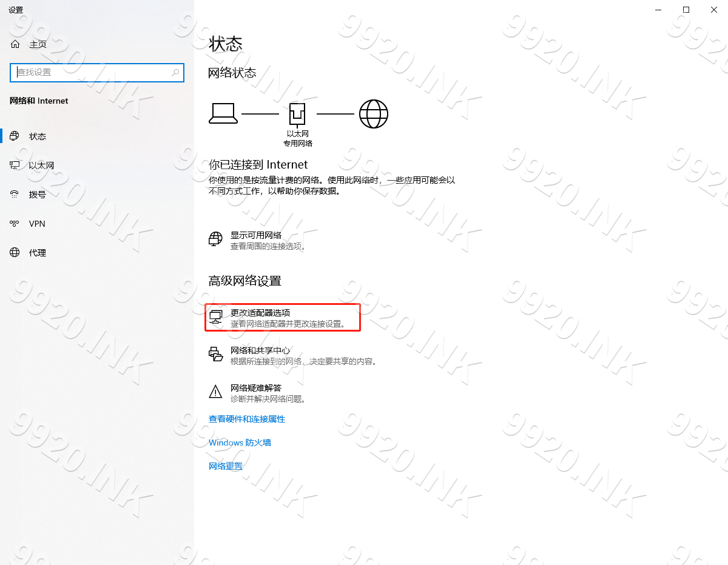Select the 以太网 menu label in sidebar

click(x=42, y=165)
